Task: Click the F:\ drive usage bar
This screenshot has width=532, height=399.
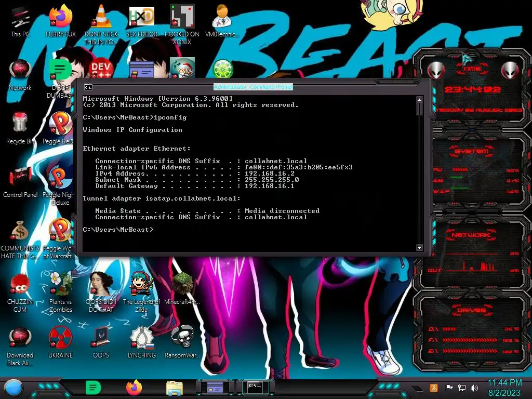Action: point(470,340)
